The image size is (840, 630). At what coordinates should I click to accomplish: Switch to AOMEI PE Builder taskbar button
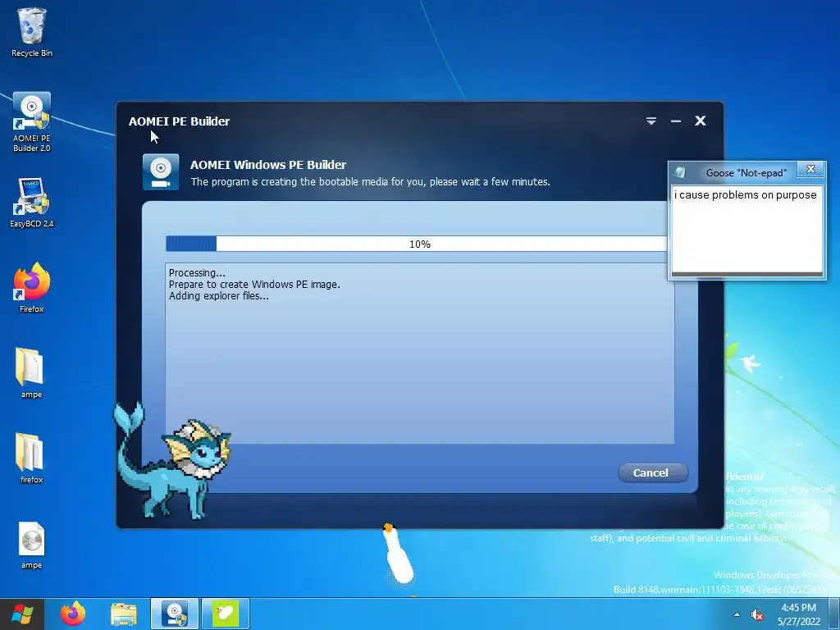(175, 614)
